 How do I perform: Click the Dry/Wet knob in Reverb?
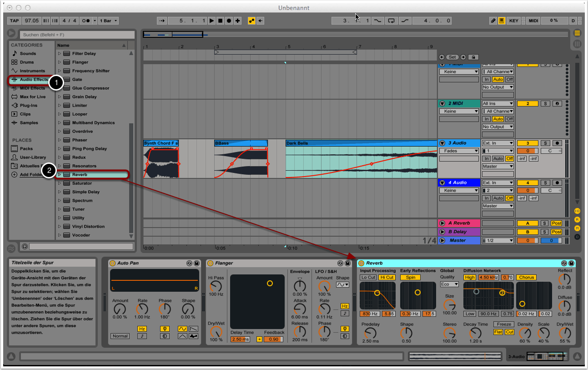click(565, 333)
